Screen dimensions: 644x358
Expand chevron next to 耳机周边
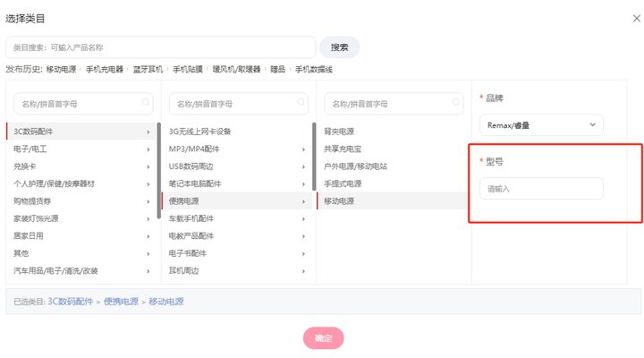point(303,271)
